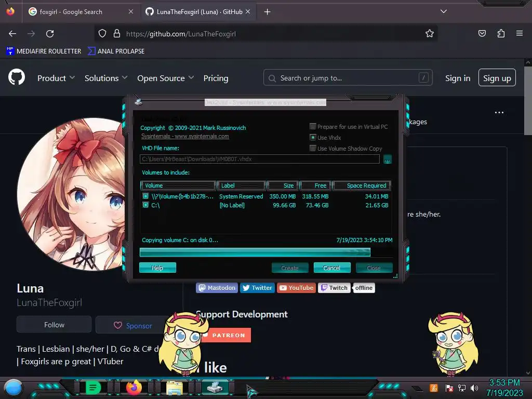Image resolution: width=532 pixels, height=399 pixels.
Task: Cancel the Disk2vhd copy operation
Action: pos(331,268)
